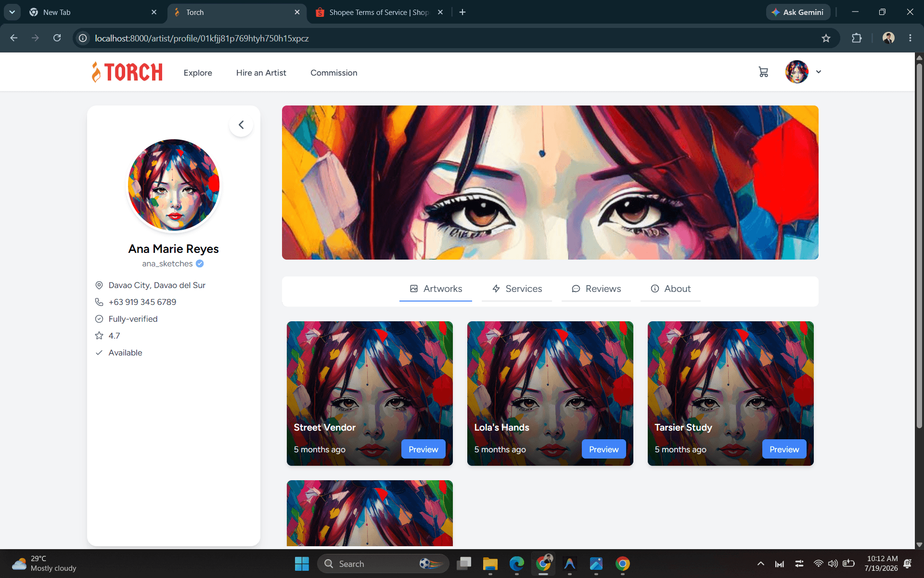
Task: Open the tab search dropdown
Action: (12, 12)
